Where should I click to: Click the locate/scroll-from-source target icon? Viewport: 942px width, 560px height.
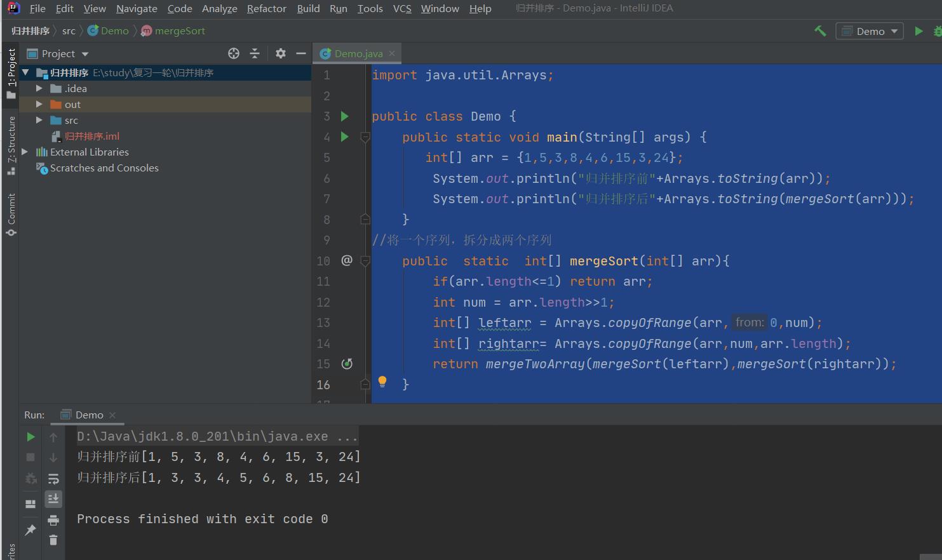pos(234,53)
